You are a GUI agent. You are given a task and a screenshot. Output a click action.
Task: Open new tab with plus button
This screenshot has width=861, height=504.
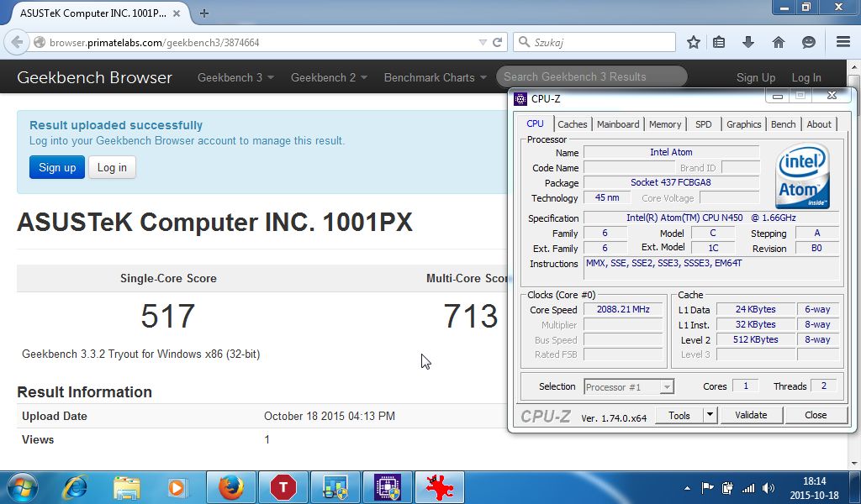point(204,13)
